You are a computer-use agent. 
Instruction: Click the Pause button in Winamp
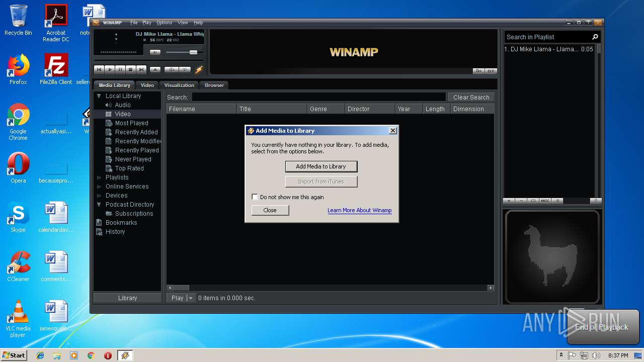pos(120,70)
